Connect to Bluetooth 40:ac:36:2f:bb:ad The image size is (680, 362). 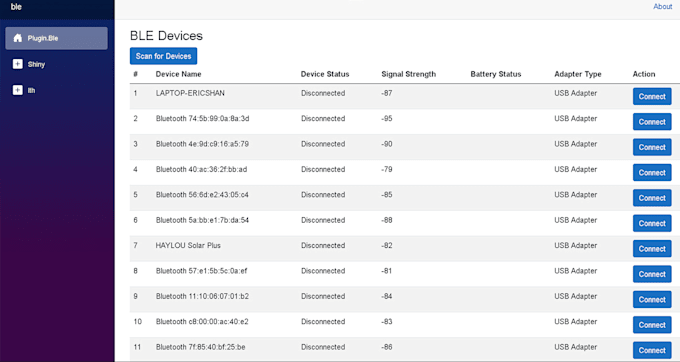coord(652,173)
